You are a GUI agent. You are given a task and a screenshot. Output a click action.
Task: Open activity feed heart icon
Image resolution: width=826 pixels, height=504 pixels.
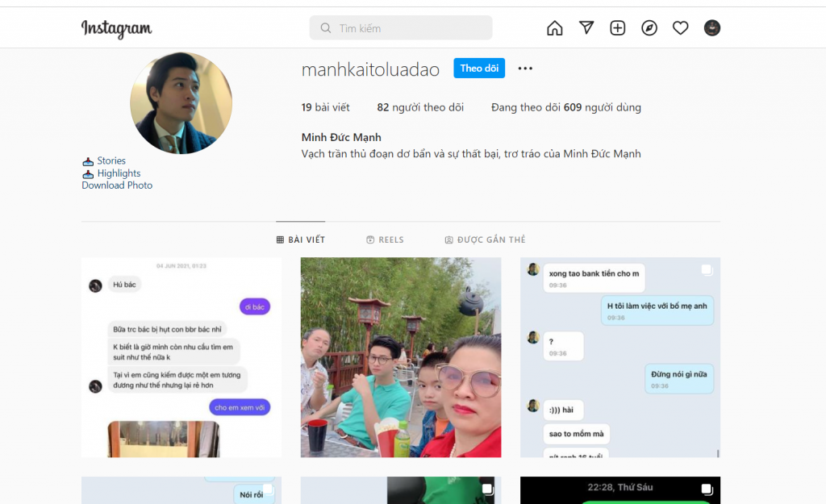click(x=681, y=28)
